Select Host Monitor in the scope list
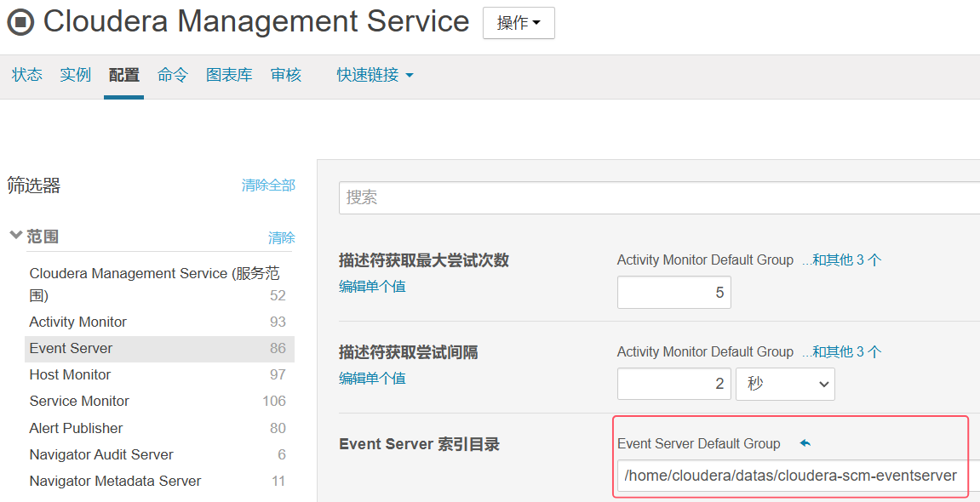 click(x=70, y=374)
